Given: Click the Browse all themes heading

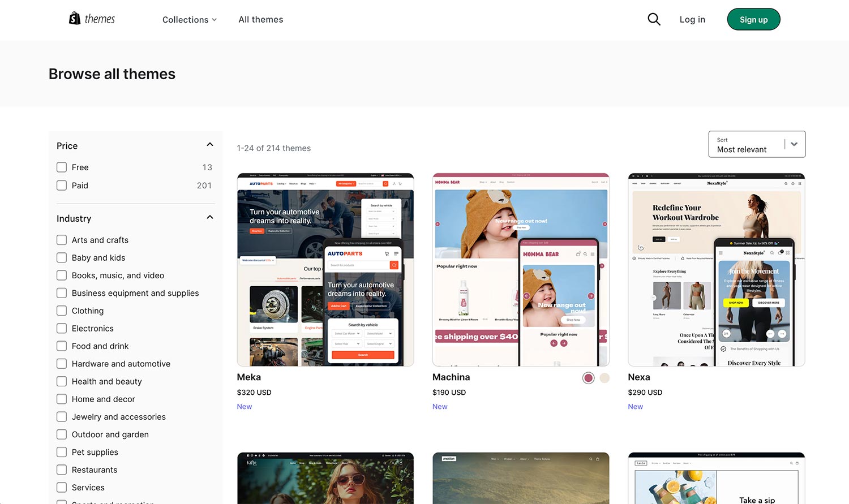Looking at the screenshot, I should tap(112, 74).
